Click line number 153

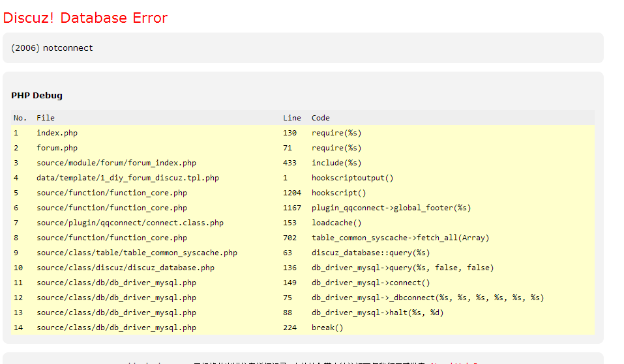click(x=290, y=223)
